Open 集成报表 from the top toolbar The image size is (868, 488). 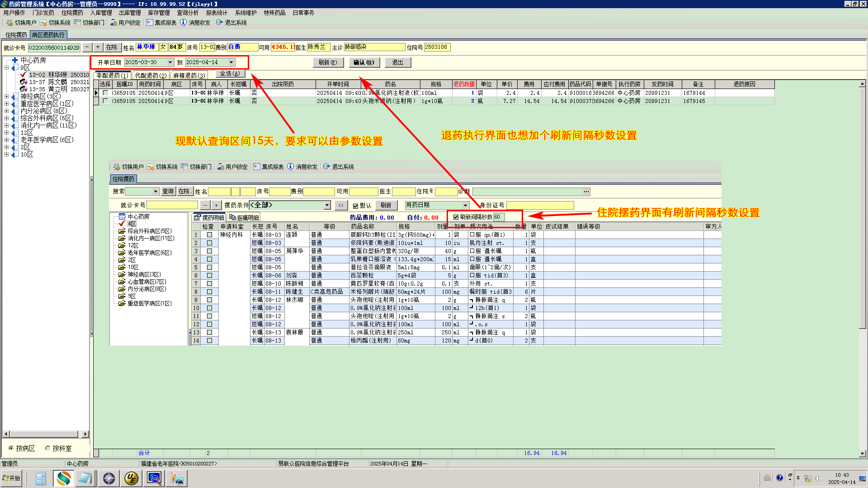[150, 23]
